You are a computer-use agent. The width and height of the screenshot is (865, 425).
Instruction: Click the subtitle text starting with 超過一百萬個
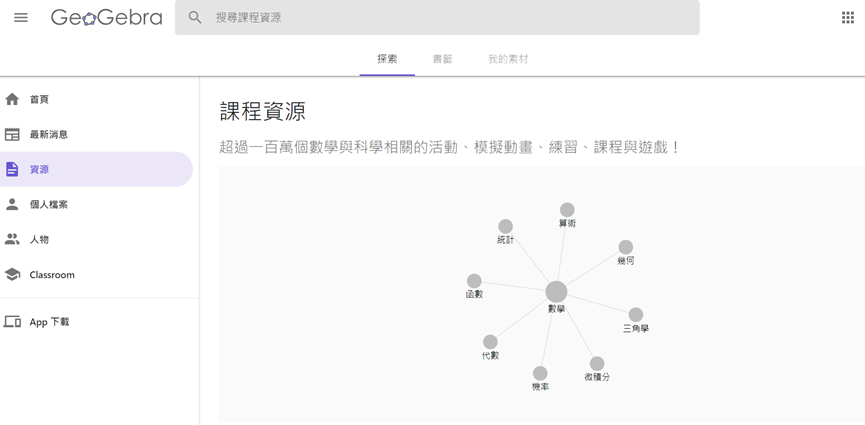point(450,147)
